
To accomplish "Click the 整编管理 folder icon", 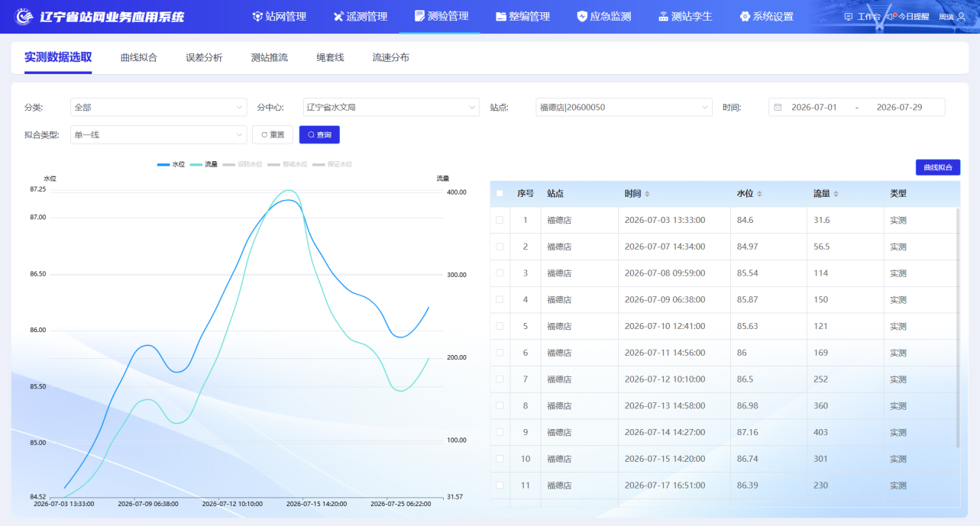I will click(501, 17).
